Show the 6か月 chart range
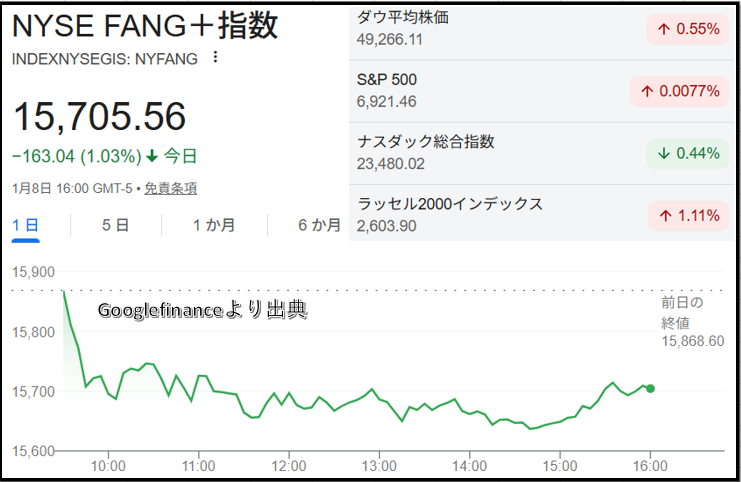This screenshot has width=741, height=482. pos(318,225)
